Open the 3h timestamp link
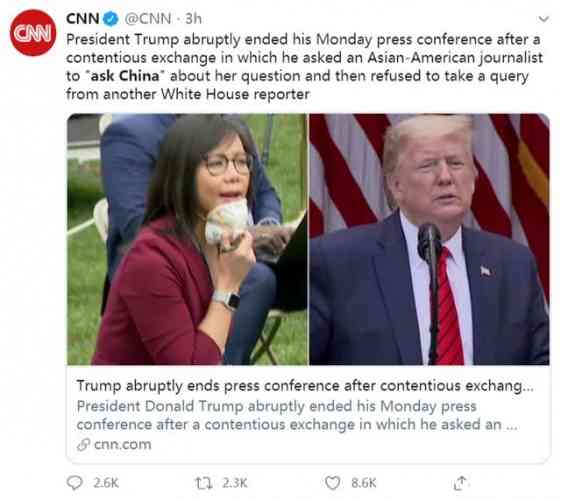Screen dimensions: 561x500 (x=193, y=19)
